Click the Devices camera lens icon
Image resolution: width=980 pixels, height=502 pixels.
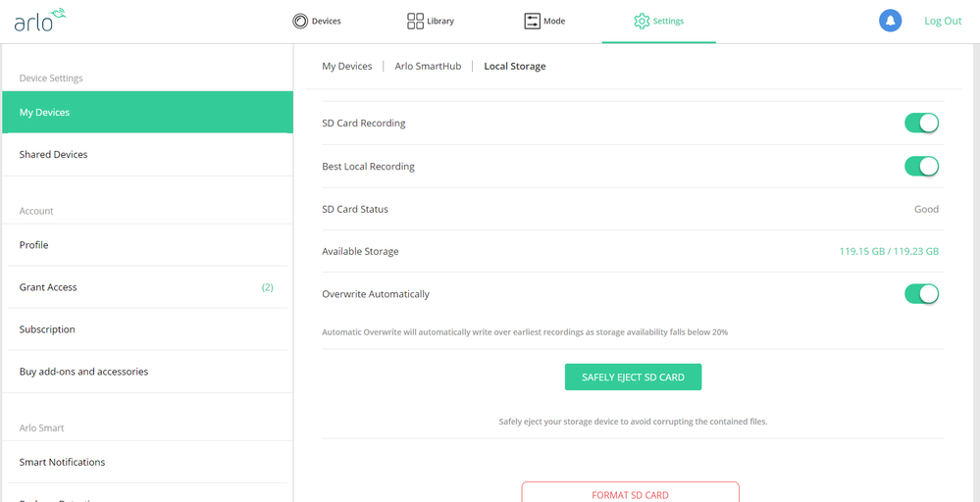point(300,22)
